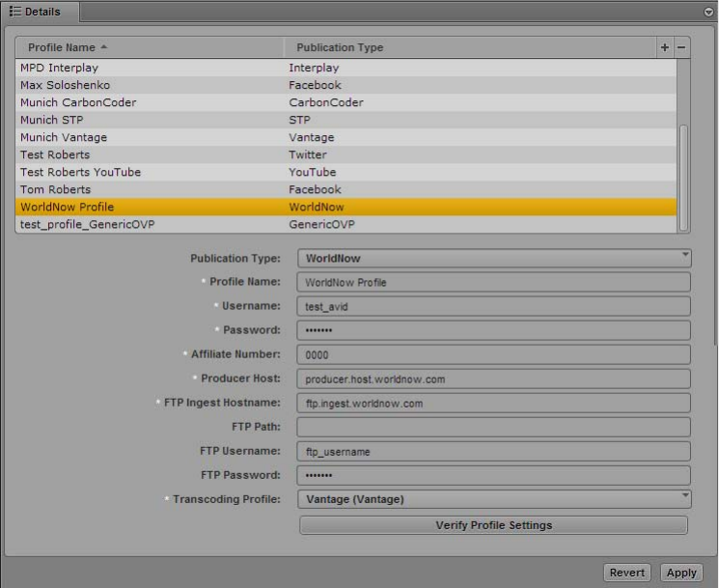
Task: Sort by the Profile Name column header
Action: click(150, 47)
